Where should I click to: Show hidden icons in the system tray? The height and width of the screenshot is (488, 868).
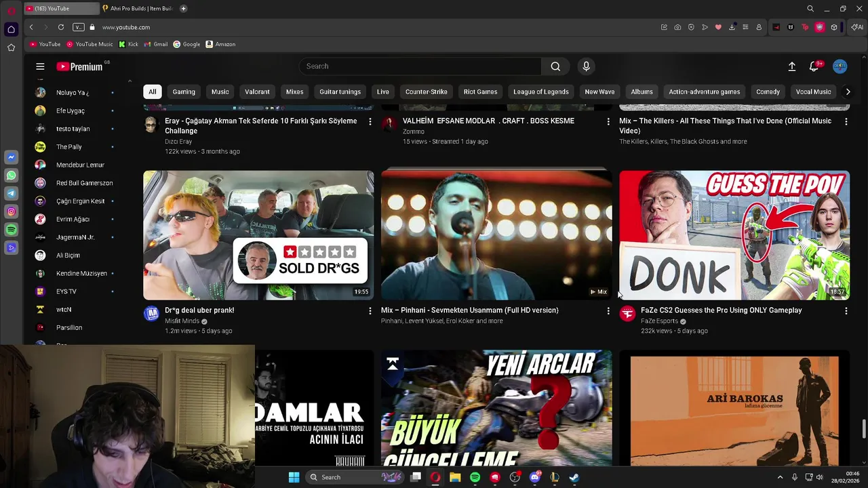[x=780, y=477]
